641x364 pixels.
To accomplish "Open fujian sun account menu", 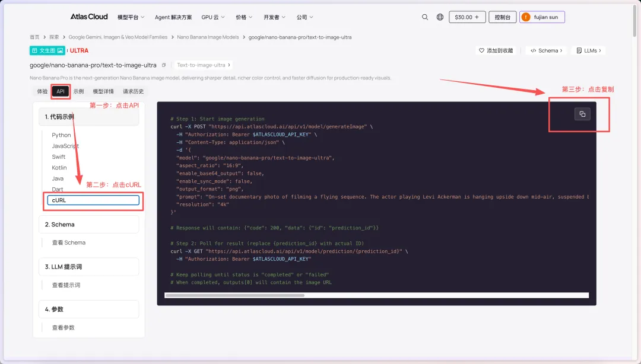I will click(542, 17).
